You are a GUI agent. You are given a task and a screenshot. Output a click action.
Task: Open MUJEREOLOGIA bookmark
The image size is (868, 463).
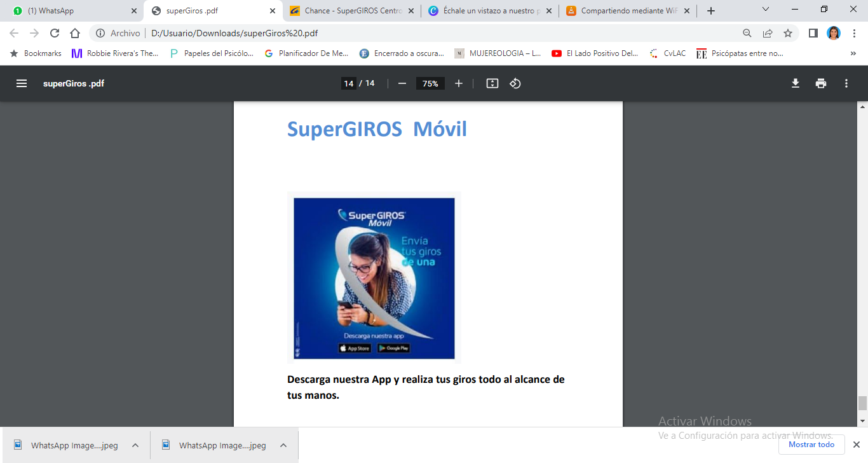(498, 53)
